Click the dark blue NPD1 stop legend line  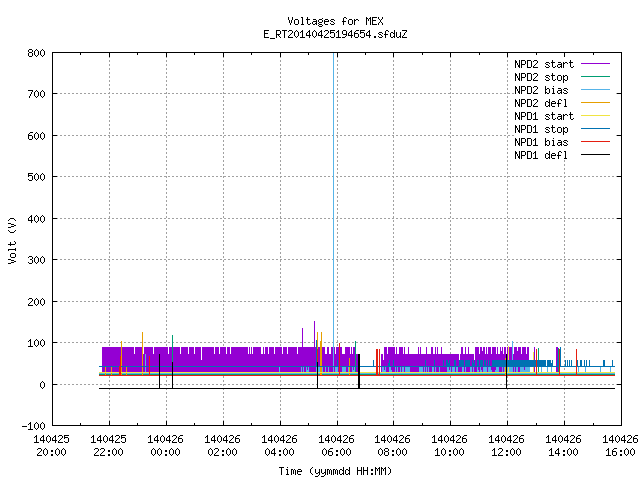pos(596,129)
